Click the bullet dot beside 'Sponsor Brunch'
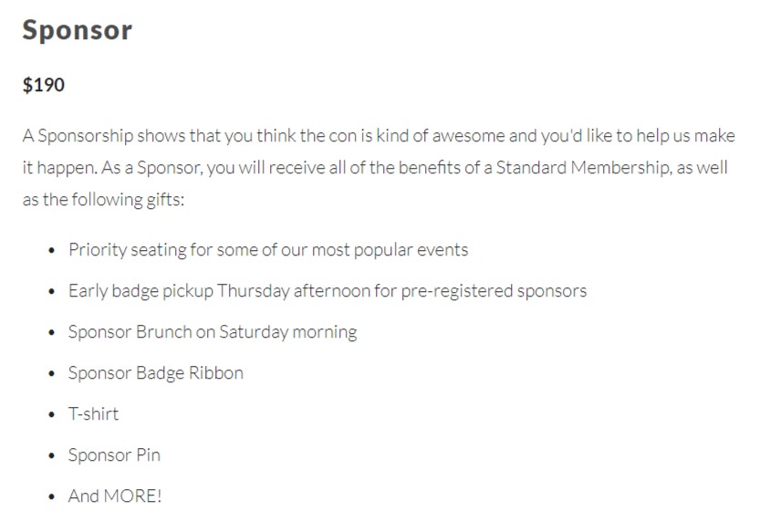This screenshot has height=532, width=760. click(x=51, y=333)
